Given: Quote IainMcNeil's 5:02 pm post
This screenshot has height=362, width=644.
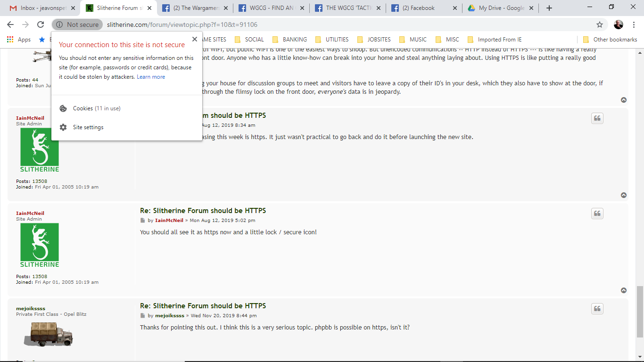Looking at the screenshot, I should click(597, 214).
